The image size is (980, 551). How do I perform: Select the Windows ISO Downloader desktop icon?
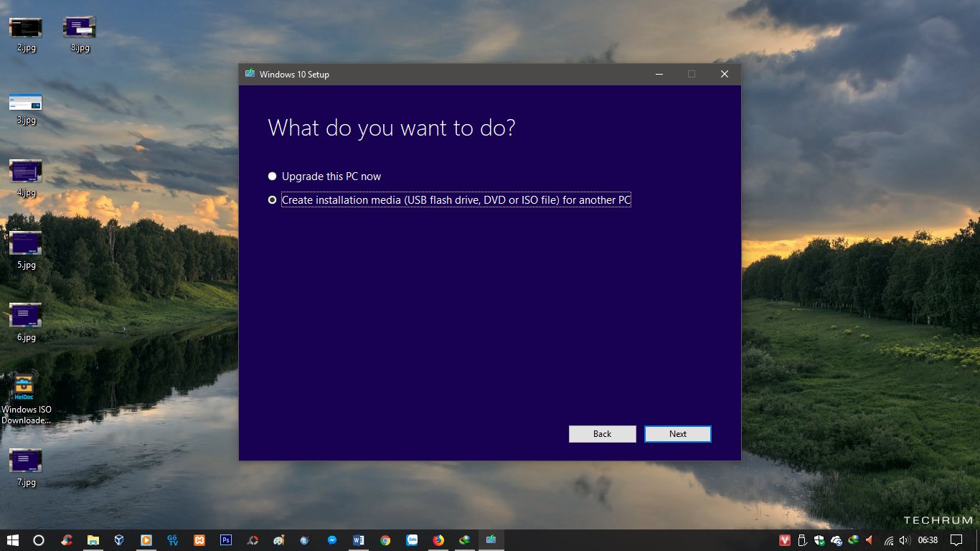(26, 399)
